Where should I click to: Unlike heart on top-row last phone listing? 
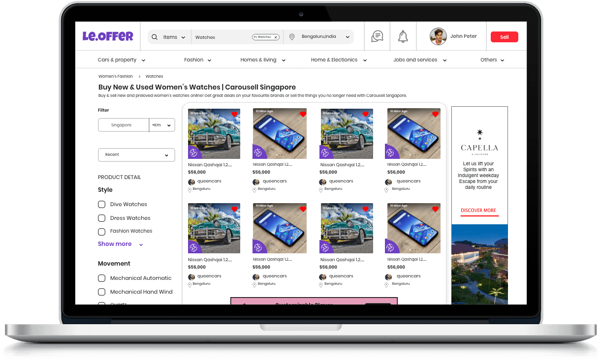[x=435, y=114]
